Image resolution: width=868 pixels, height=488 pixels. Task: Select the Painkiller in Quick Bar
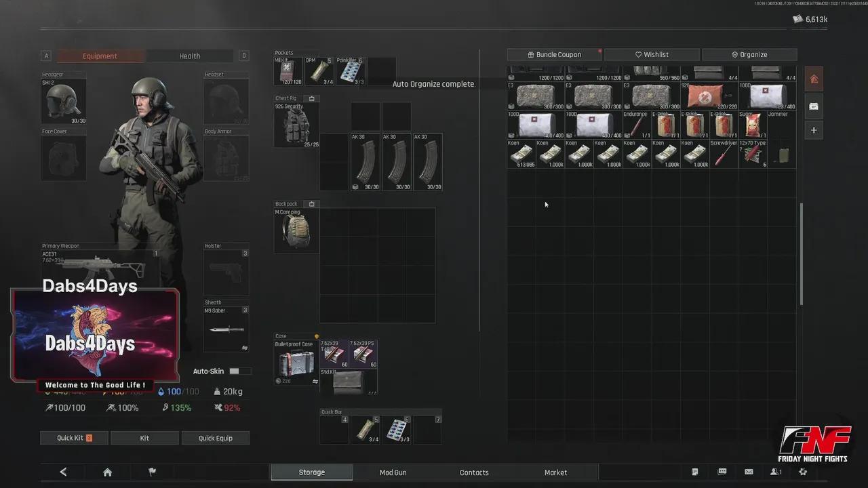397,430
